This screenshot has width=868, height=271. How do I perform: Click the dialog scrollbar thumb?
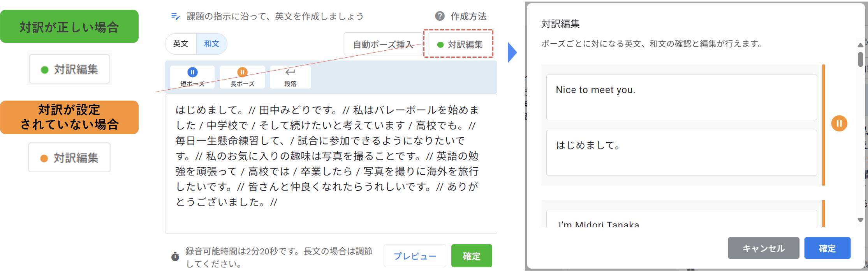click(x=860, y=59)
